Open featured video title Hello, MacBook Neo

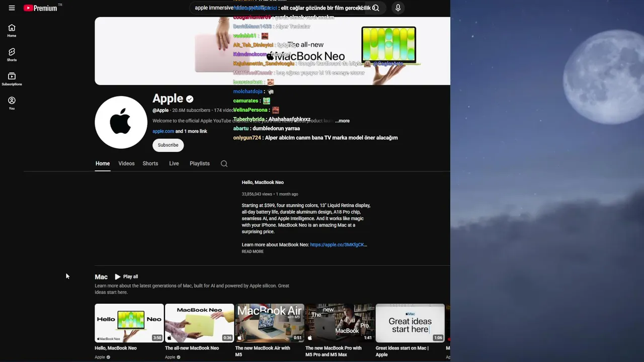coord(263,183)
